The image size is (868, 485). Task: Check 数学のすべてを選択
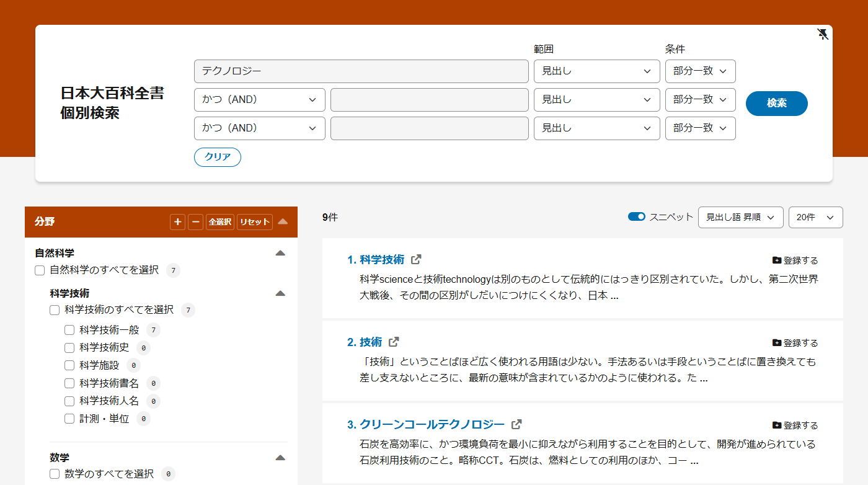click(55, 474)
